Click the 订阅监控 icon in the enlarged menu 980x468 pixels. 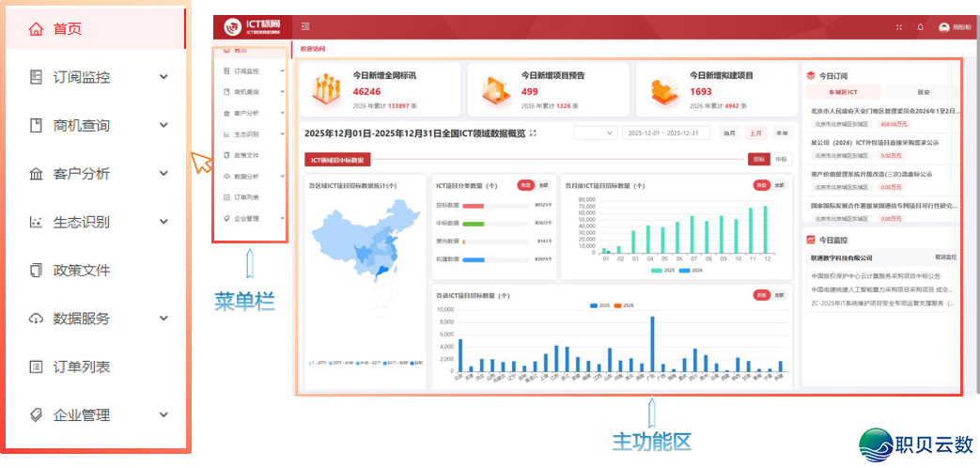(x=37, y=77)
